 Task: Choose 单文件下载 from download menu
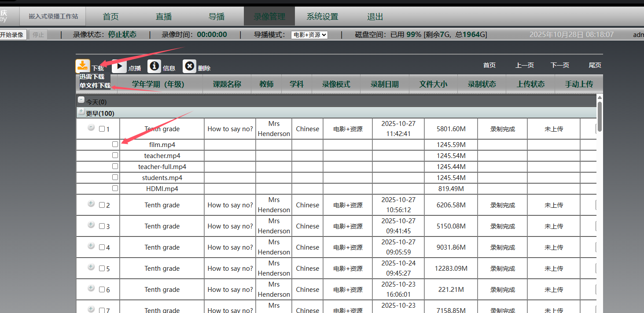coord(95,85)
